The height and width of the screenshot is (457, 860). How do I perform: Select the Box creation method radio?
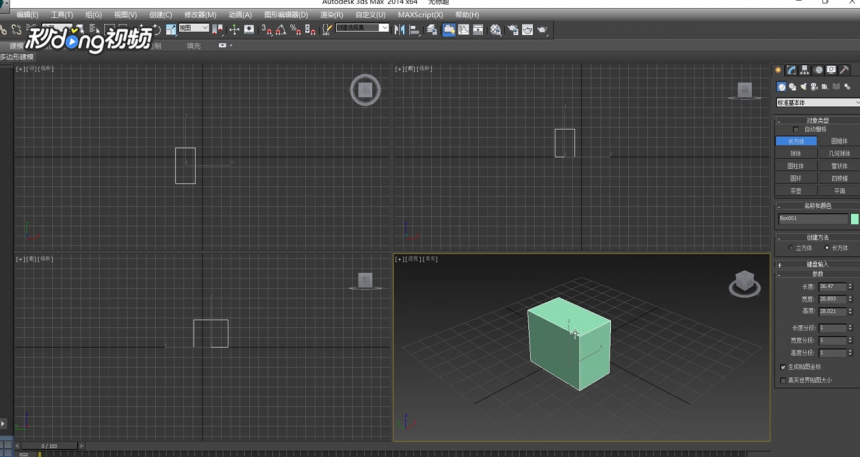[827, 248]
